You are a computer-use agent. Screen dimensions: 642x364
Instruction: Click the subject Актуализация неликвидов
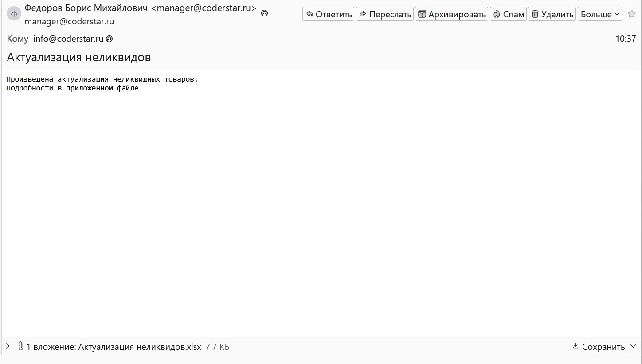tap(79, 57)
